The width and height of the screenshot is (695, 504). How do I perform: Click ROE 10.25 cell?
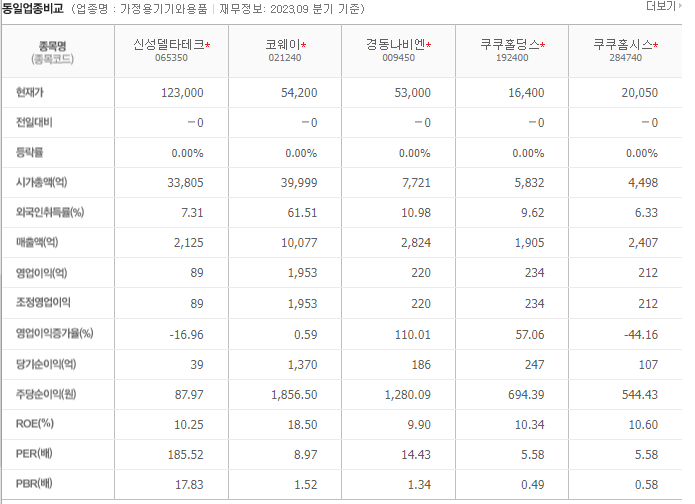[189, 425]
